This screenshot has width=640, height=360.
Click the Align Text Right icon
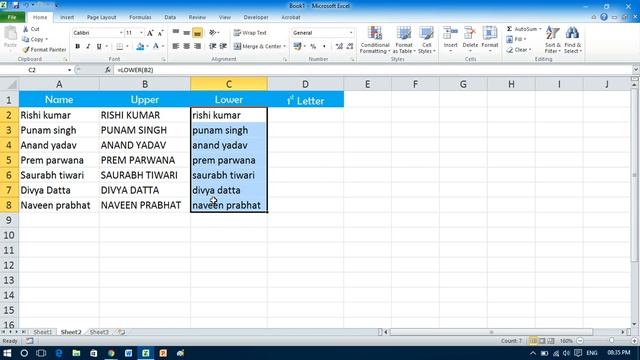[x=198, y=47]
